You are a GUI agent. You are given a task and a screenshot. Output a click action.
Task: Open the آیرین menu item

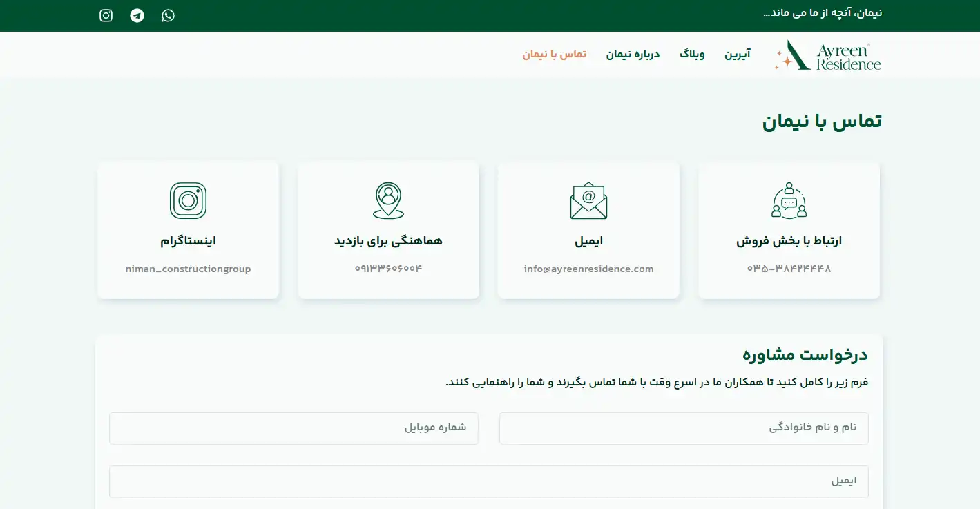(737, 55)
